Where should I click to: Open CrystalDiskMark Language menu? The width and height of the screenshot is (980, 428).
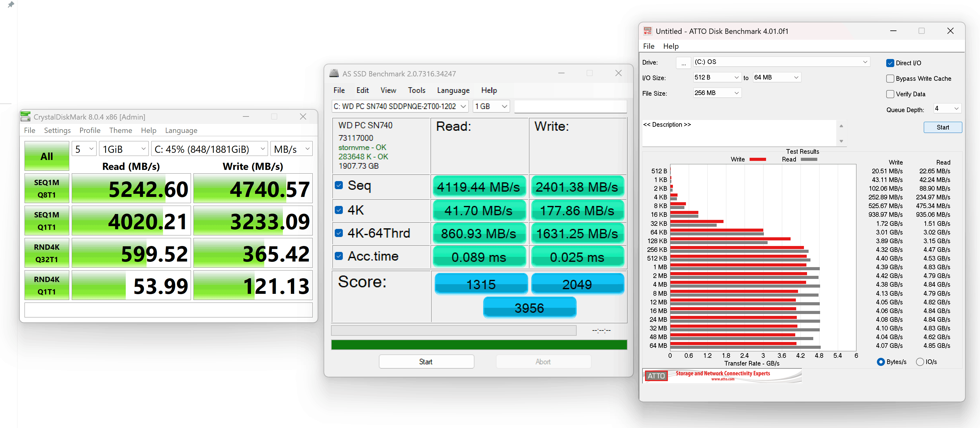point(181,130)
